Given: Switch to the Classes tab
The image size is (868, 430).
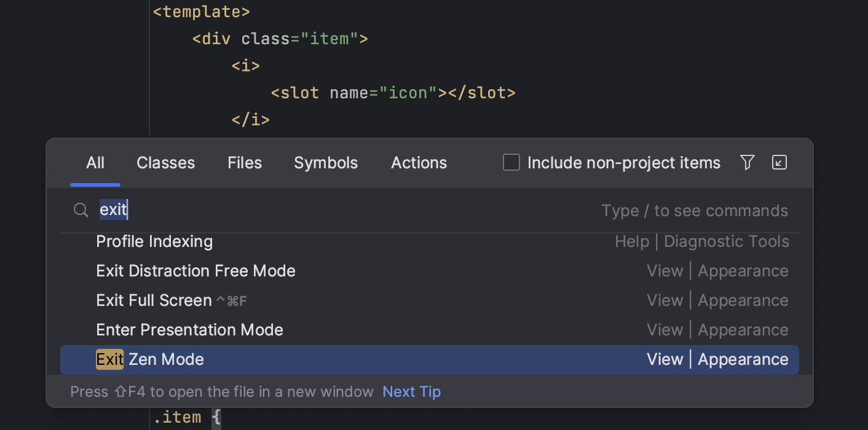Looking at the screenshot, I should 165,163.
